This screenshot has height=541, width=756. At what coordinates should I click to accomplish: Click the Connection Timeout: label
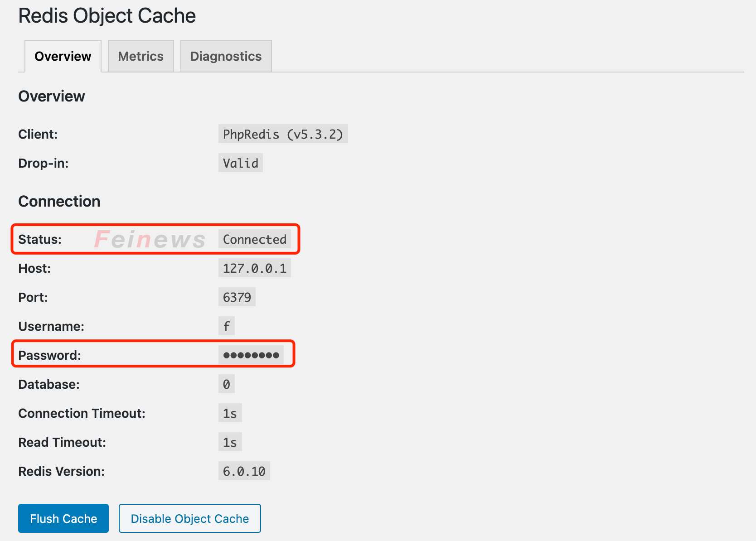tap(82, 413)
